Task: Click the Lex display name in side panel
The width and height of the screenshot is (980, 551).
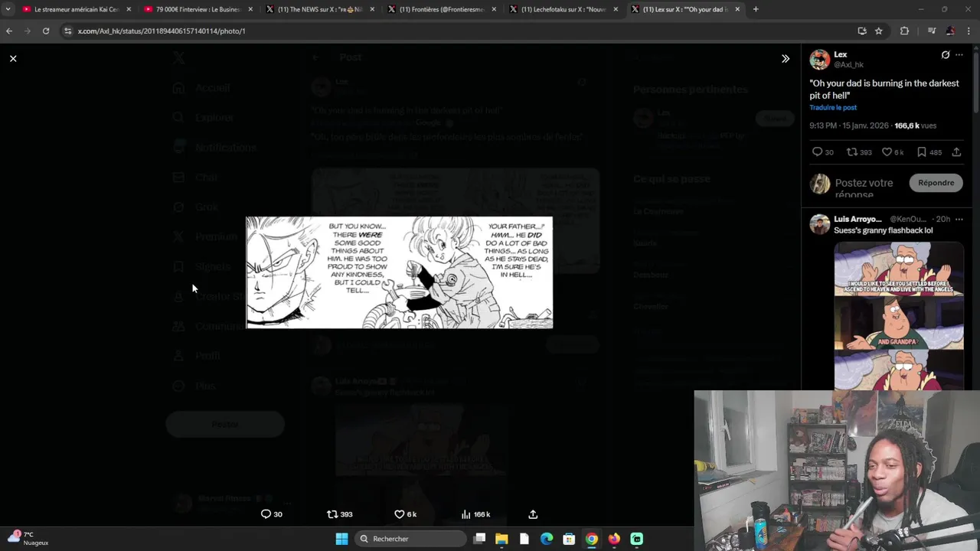Action: (x=841, y=55)
